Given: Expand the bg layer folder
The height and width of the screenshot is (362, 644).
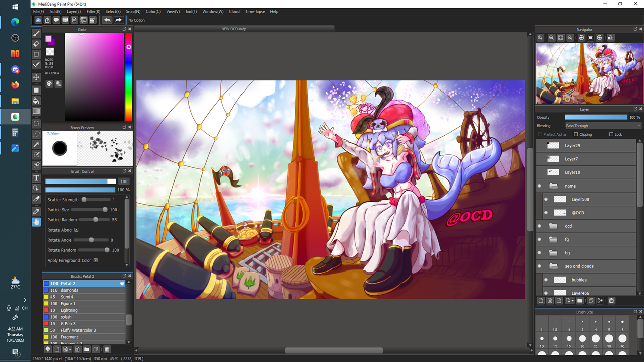Looking at the screenshot, I should 554,253.
